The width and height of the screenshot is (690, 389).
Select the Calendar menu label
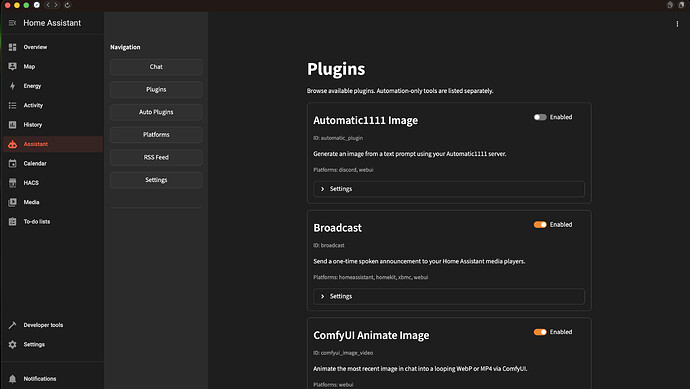click(x=35, y=163)
